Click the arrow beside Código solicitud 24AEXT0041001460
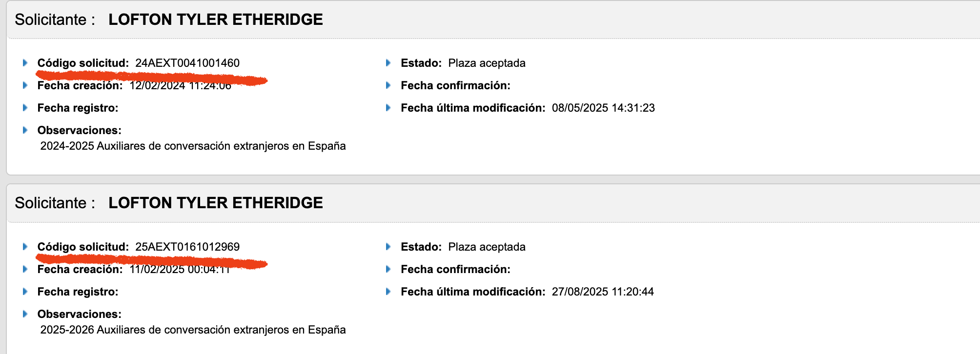Image resolution: width=980 pixels, height=354 pixels. [25, 63]
